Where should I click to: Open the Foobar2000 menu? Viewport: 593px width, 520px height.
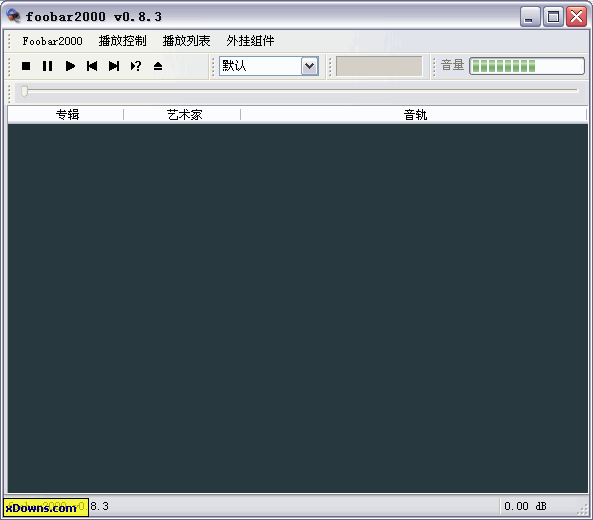[52, 41]
